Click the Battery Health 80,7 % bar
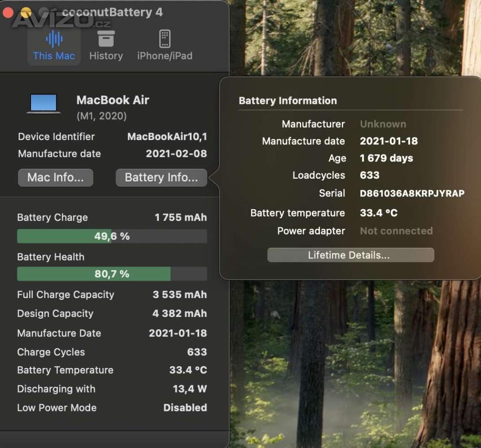Image resolution: width=481 pixels, height=448 pixels. point(112,274)
